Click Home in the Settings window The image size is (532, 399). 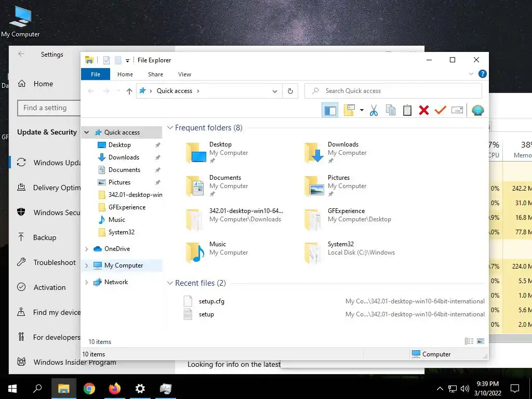pos(43,84)
